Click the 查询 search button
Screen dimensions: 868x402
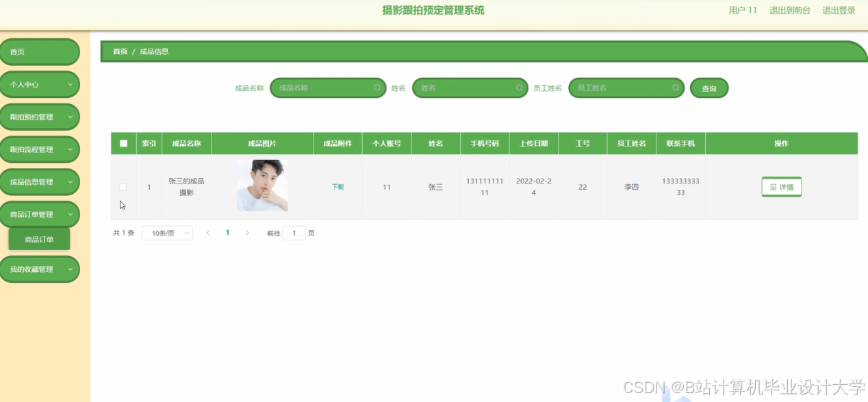click(x=709, y=88)
